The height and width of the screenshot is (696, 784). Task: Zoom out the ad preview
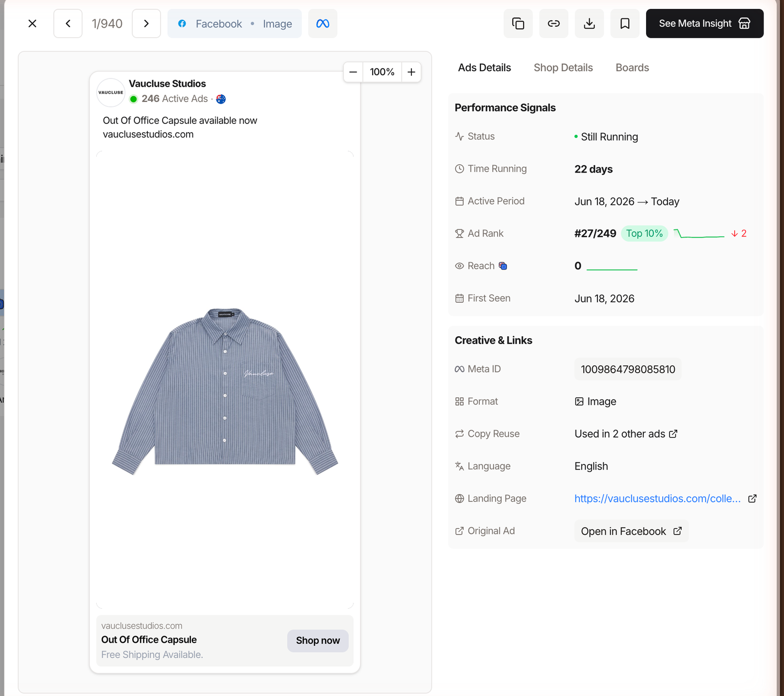pos(353,72)
